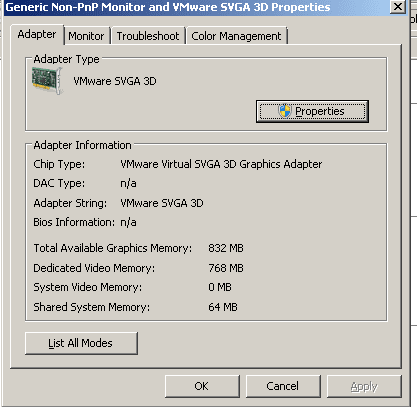The image size is (417, 407).
Task: Select the Chip Type value text
Action: click(221, 164)
